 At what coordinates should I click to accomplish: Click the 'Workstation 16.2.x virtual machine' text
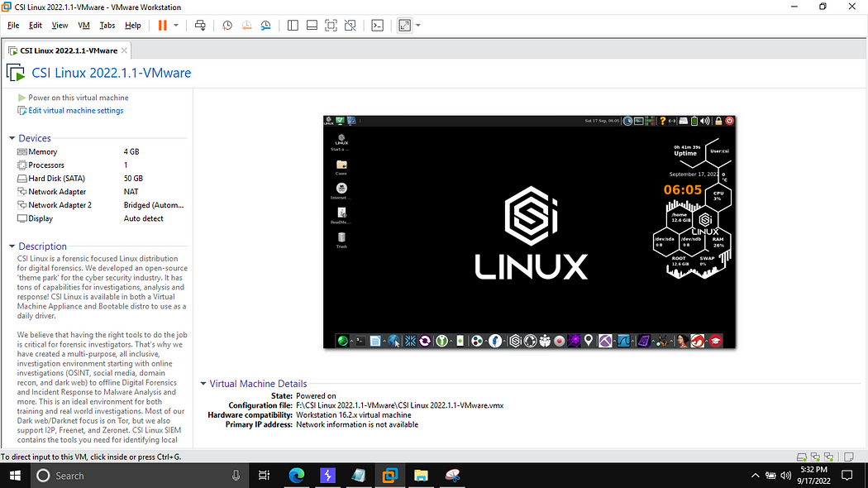pos(354,415)
